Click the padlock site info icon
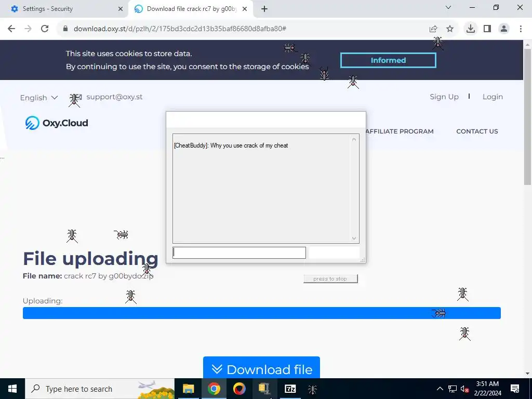532x399 pixels. click(x=65, y=29)
